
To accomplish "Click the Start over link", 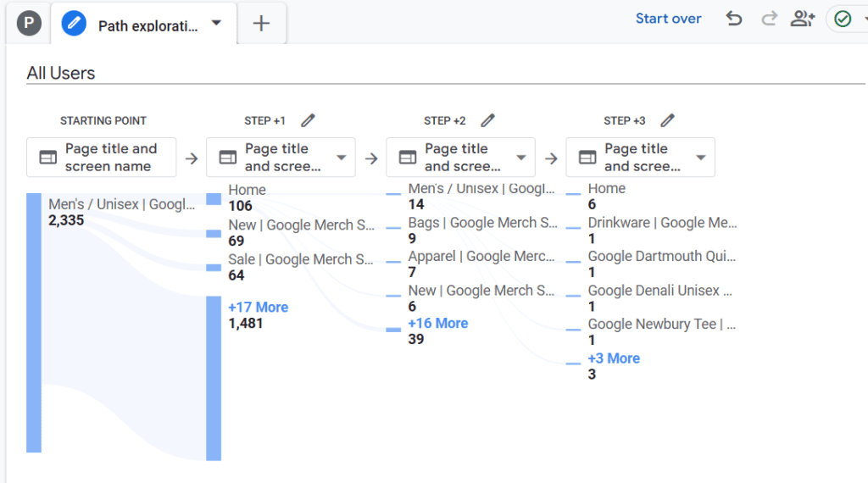I will tap(668, 19).
